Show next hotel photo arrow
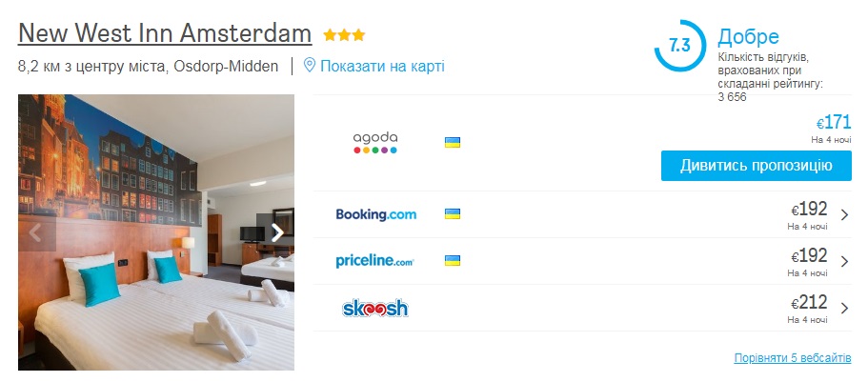The image size is (868, 382). [x=277, y=233]
